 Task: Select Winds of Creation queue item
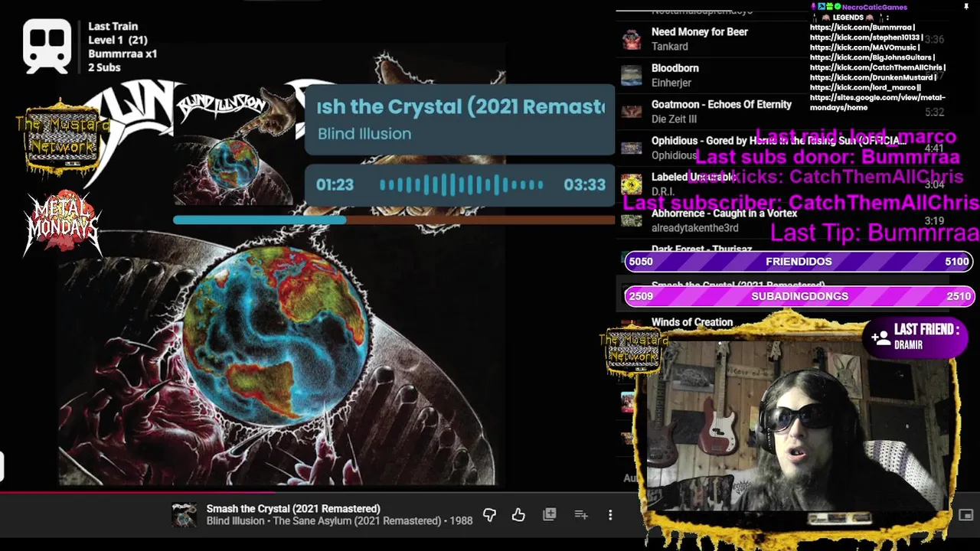tap(692, 322)
